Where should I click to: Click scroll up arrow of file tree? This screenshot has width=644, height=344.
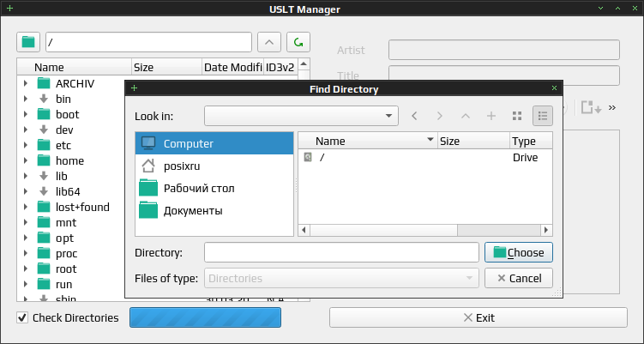[304, 63]
